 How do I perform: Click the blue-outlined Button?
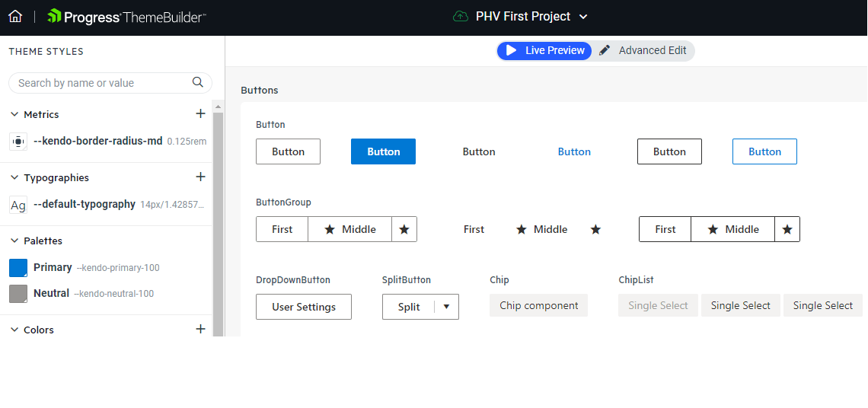[764, 151]
